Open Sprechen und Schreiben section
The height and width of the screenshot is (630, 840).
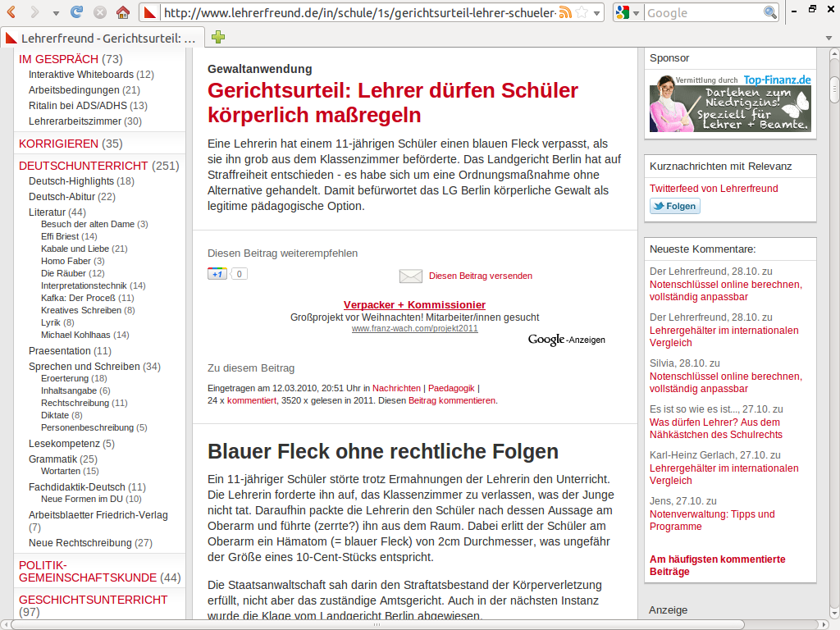click(84, 367)
